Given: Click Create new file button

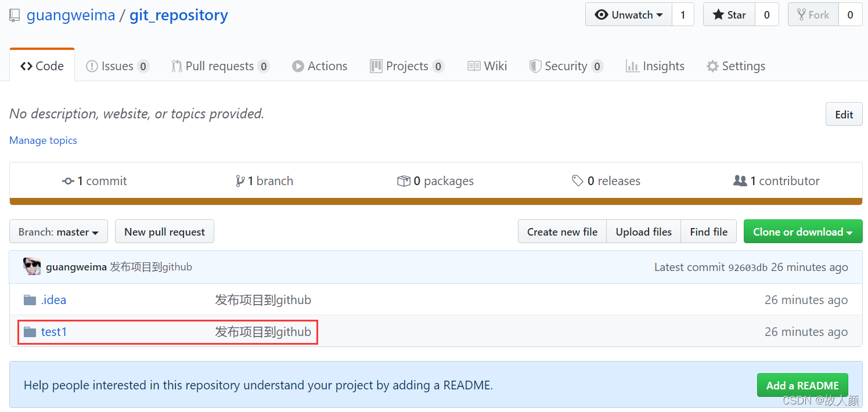Looking at the screenshot, I should pos(562,232).
